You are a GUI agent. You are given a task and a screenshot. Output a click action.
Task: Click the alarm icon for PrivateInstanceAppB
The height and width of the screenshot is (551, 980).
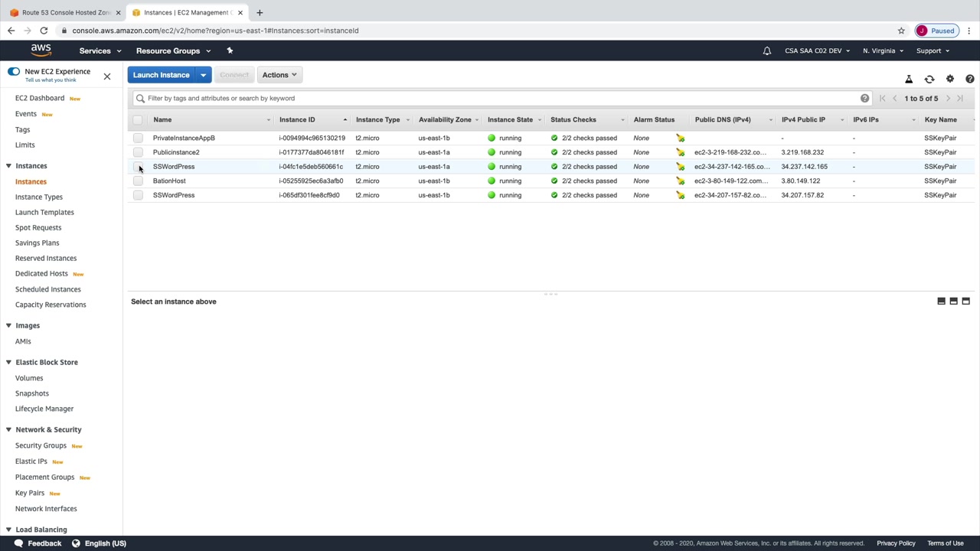click(680, 138)
